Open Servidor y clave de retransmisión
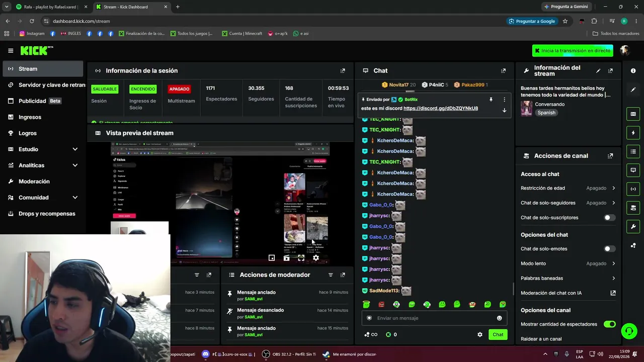 [43, 85]
